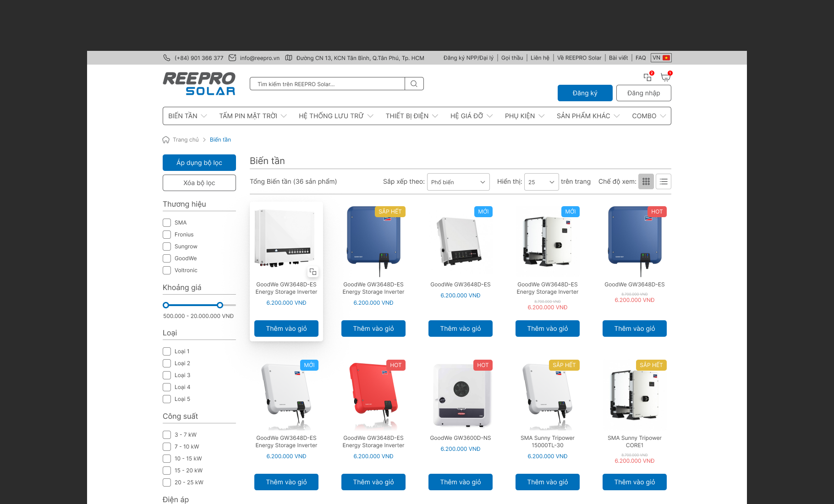Tick the 15 - 20 kW power filter
The width and height of the screenshot is (834, 504).
click(167, 471)
